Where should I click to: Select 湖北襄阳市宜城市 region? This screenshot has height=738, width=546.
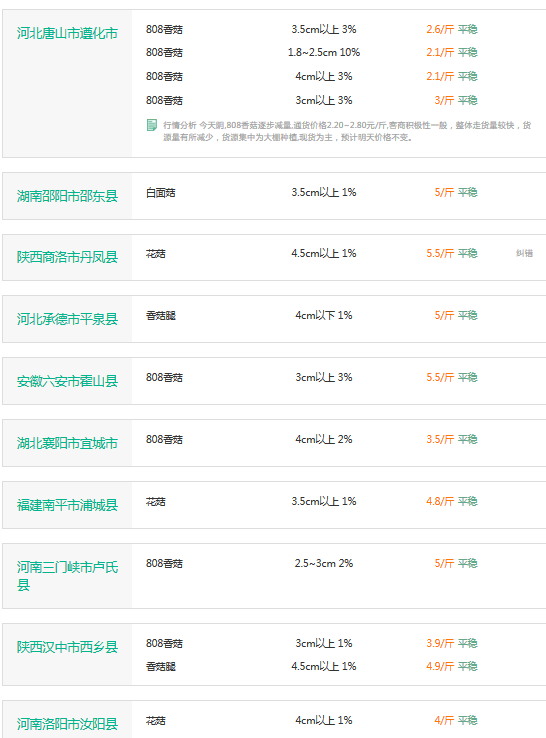pyautogui.click(x=67, y=443)
